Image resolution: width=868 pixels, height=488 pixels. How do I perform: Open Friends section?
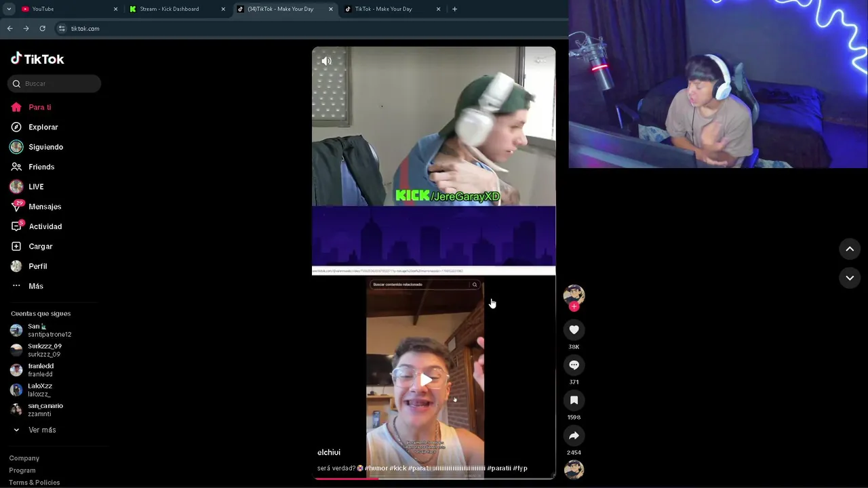point(41,167)
